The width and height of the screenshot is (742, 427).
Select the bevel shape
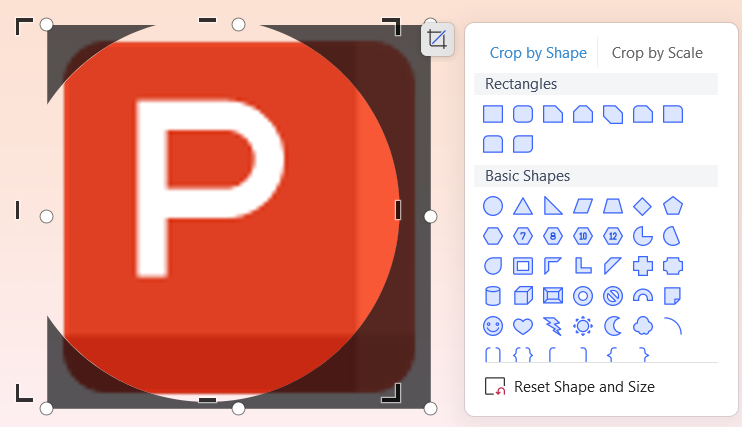pyautogui.click(x=553, y=296)
